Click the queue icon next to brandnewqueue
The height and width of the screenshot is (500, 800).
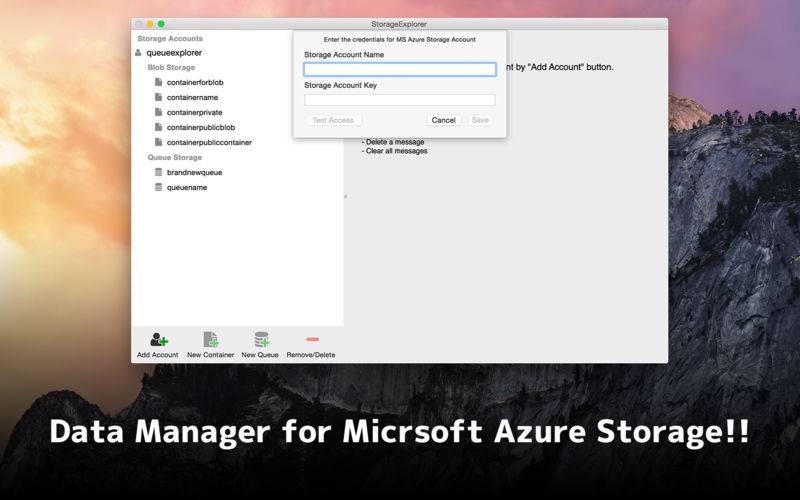click(x=159, y=172)
